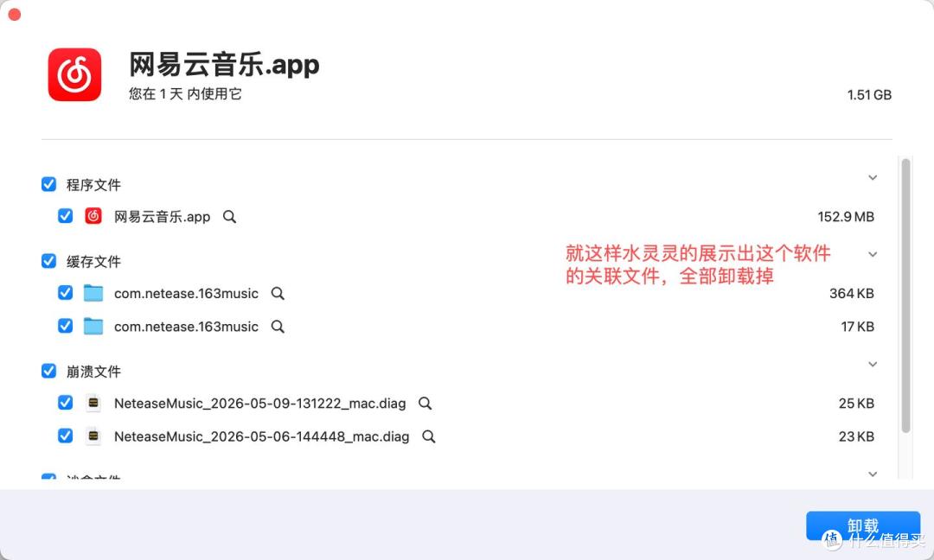The height and width of the screenshot is (560, 934).
Task: Click the blue 卸载 uninstall button
Action: pos(863,526)
